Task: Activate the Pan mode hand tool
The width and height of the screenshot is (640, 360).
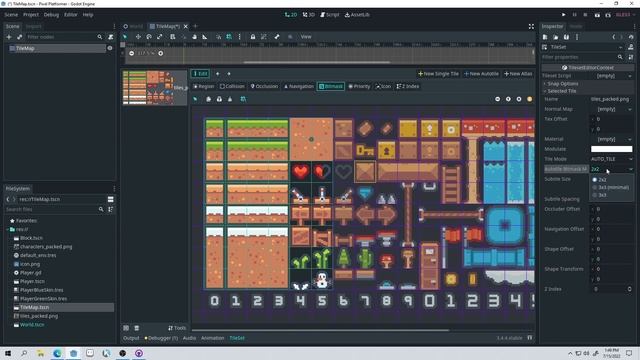Action: pyautogui.click(x=194, y=37)
